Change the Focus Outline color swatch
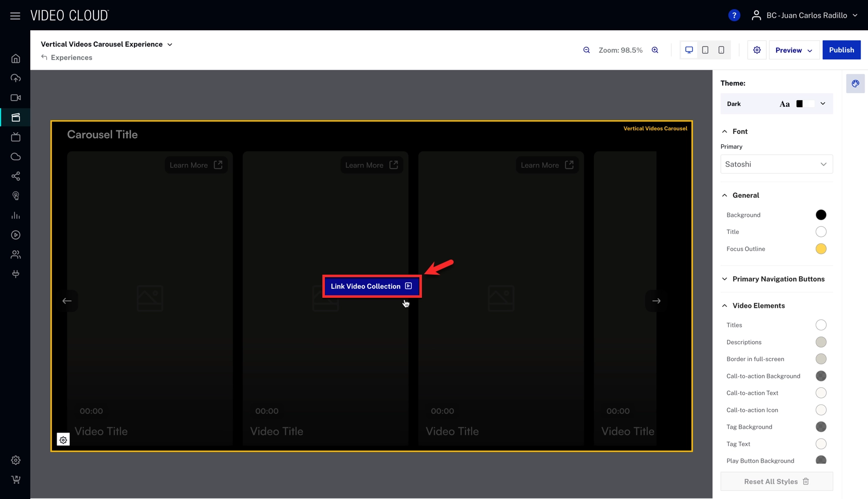The width and height of the screenshot is (868, 499). coord(821,249)
